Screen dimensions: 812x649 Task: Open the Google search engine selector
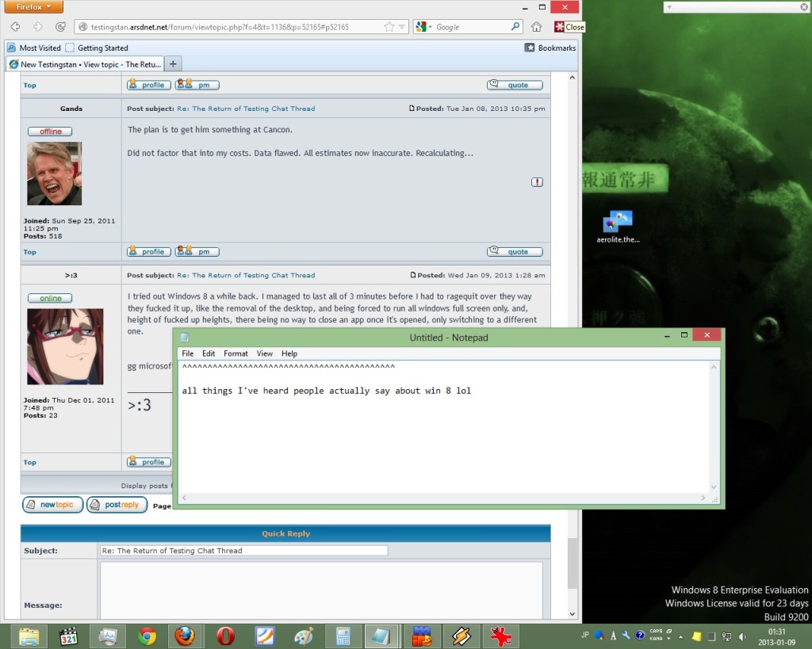tap(424, 27)
